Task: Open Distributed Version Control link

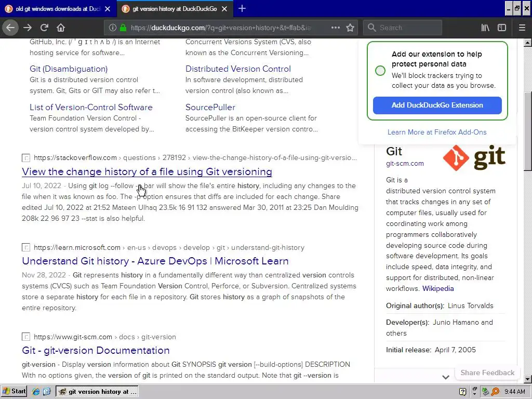Action: point(238,69)
